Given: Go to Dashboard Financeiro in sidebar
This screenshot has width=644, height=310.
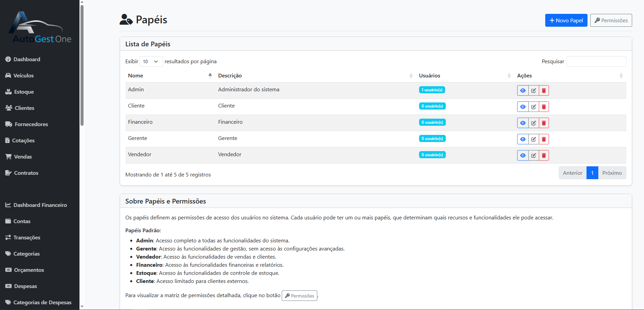Looking at the screenshot, I should (x=40, y=205).
